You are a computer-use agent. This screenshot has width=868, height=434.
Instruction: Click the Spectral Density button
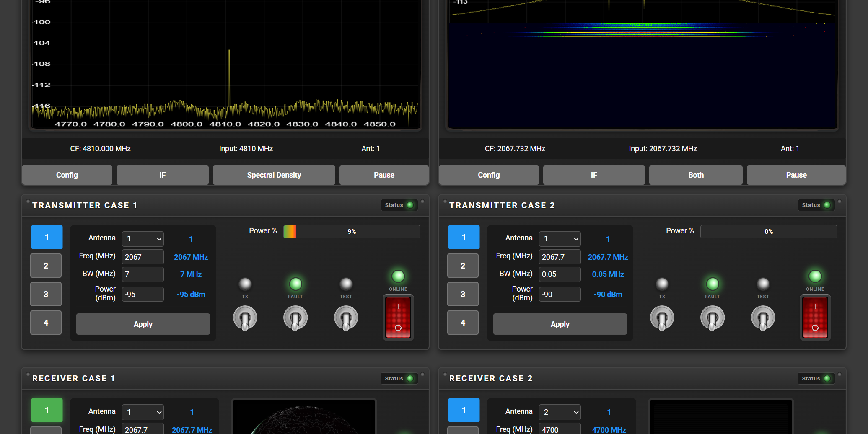274,175
